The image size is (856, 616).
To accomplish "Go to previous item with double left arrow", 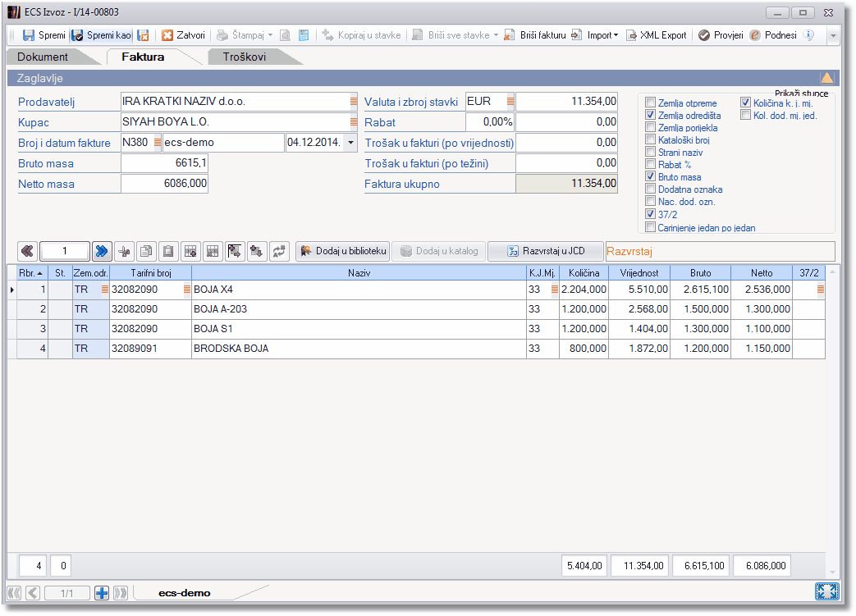I will 27,251.
